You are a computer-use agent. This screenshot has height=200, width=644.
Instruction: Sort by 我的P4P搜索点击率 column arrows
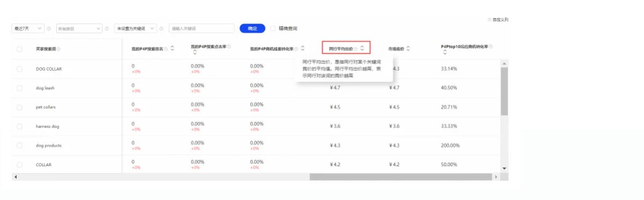[194, 53]
